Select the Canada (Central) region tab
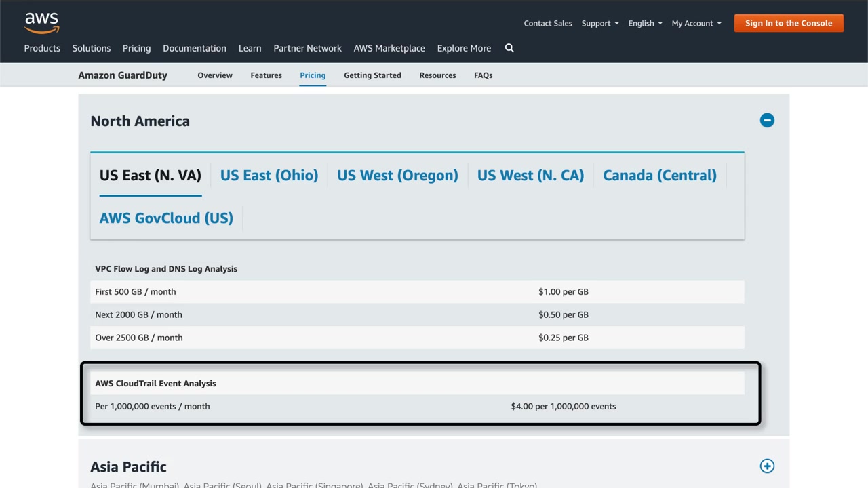This screenshot has width=868, height=488. [660, 176]
